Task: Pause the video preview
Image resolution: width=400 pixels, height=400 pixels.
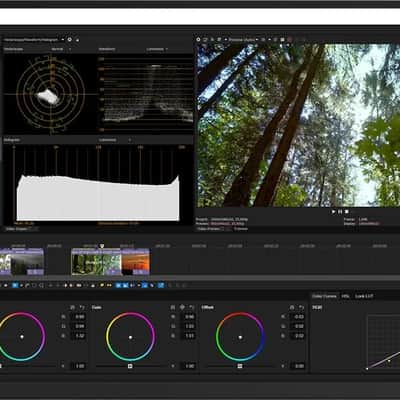Action: click(x=340, y=211)
